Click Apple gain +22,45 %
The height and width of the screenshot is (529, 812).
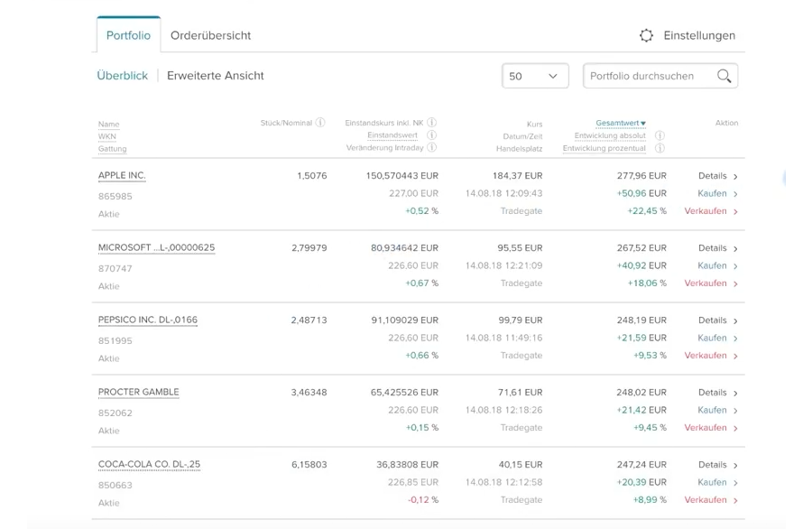click(647, 211)
